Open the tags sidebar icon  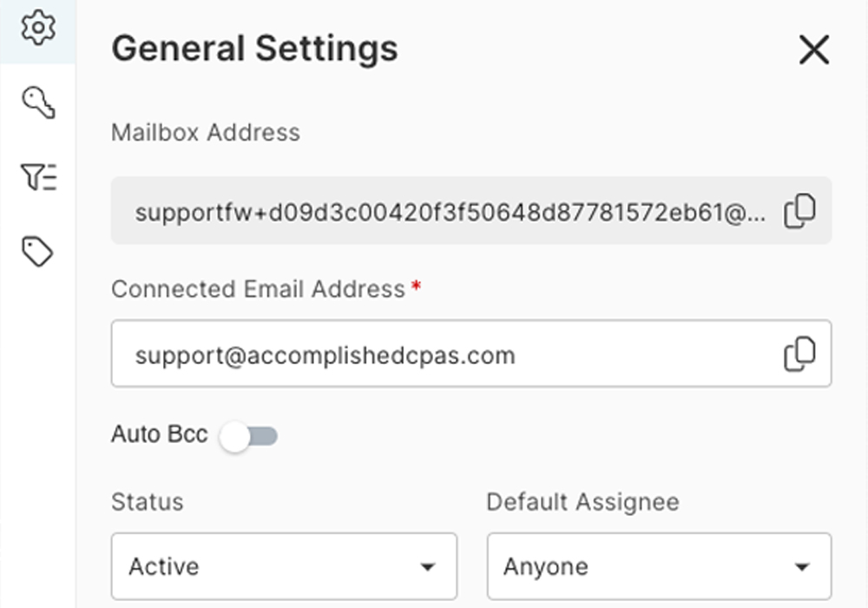(37, 252)
